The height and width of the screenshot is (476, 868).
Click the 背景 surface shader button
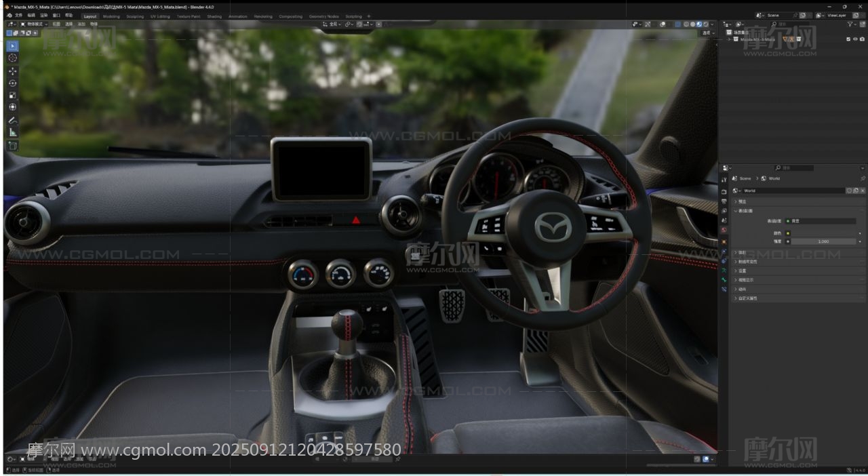click(x=821, y=221)
